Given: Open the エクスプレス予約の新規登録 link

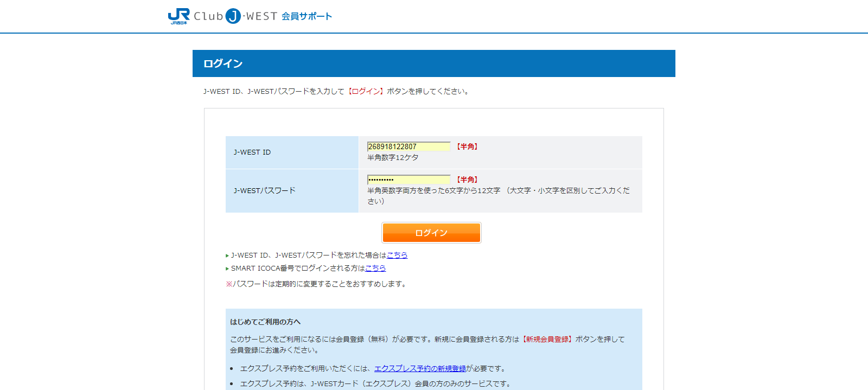Looking at the screenshot, I should pyautogui.click(x=420, y=368).
